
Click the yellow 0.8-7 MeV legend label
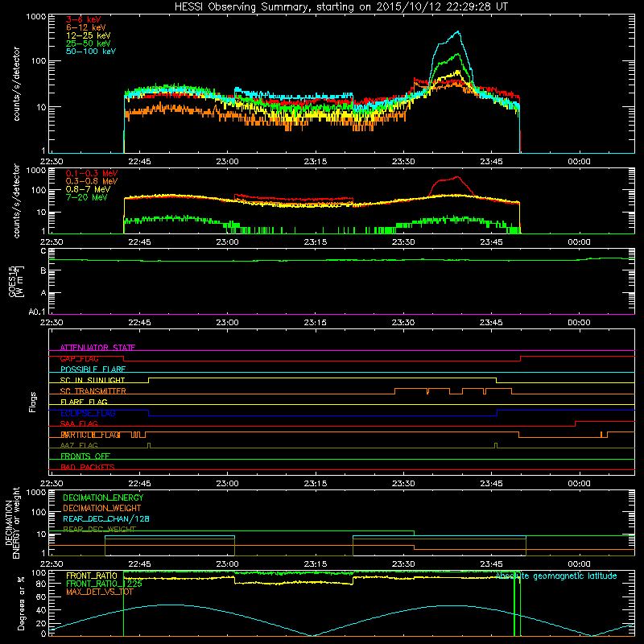pyautogui.click(x=88, y=189)
